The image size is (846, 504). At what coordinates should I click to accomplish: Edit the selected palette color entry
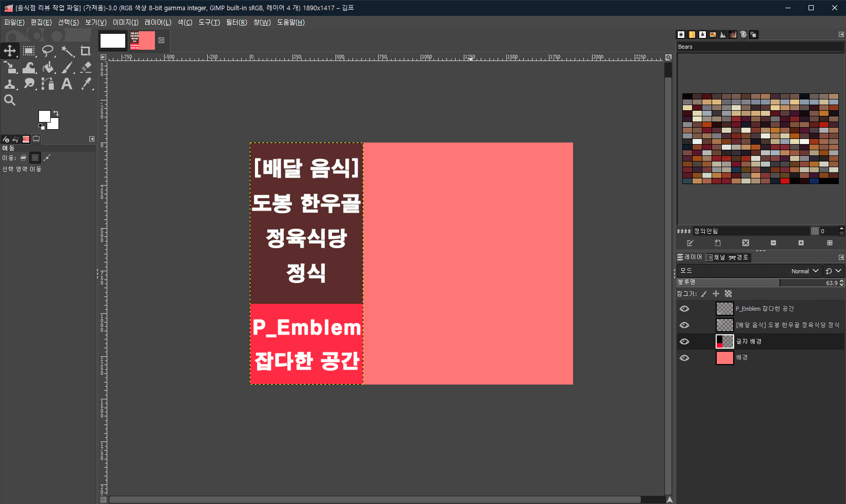click(x=690, y=243)
